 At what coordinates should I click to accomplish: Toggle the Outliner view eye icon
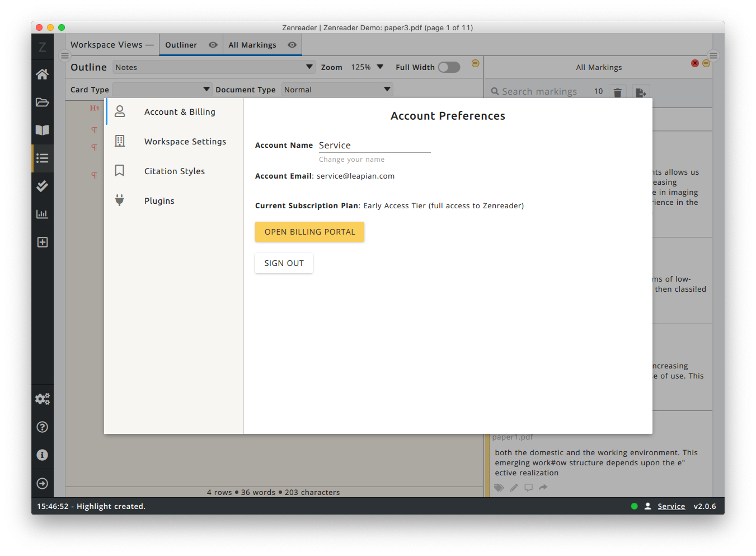tap(213, 45)
